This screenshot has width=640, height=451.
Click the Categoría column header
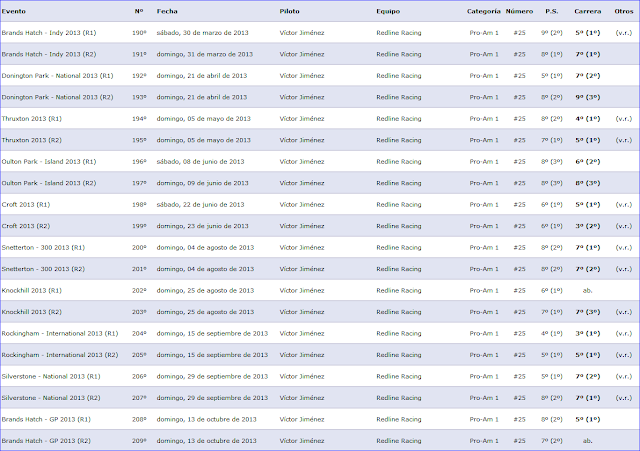[484, 11]
